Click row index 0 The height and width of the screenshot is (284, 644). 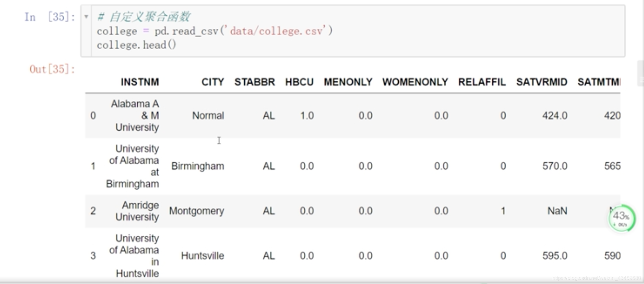click(93, 116)
